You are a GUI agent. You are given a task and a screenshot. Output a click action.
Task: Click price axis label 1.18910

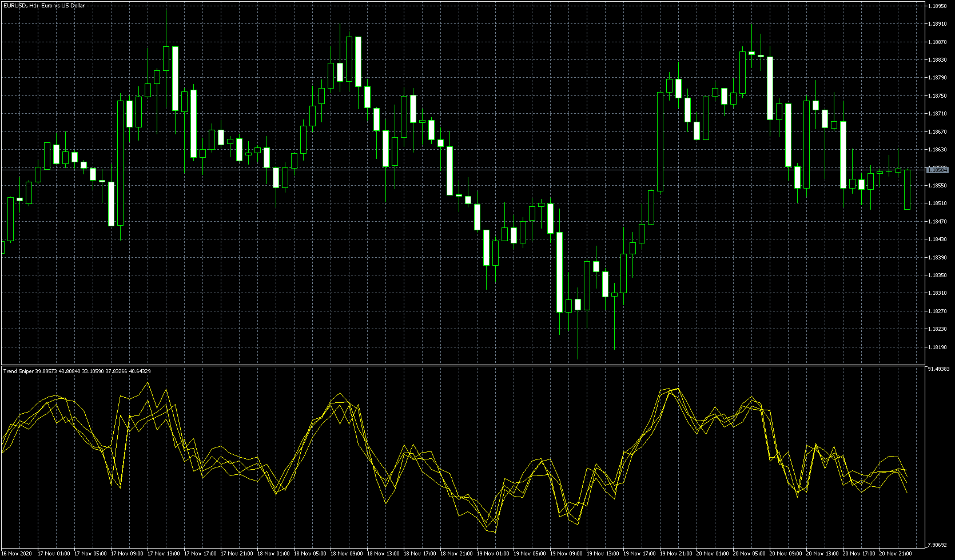click(x=938, y=24)
